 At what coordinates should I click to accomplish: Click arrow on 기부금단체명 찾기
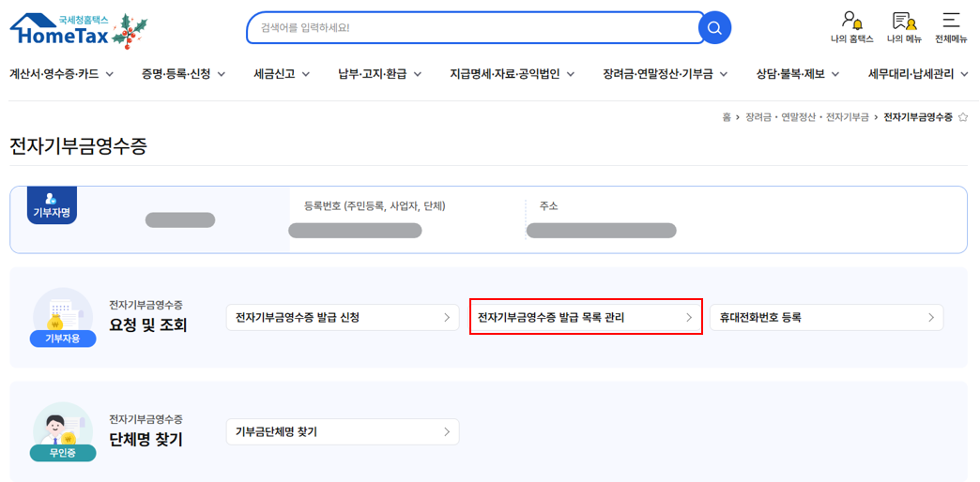tap(447, 431)
